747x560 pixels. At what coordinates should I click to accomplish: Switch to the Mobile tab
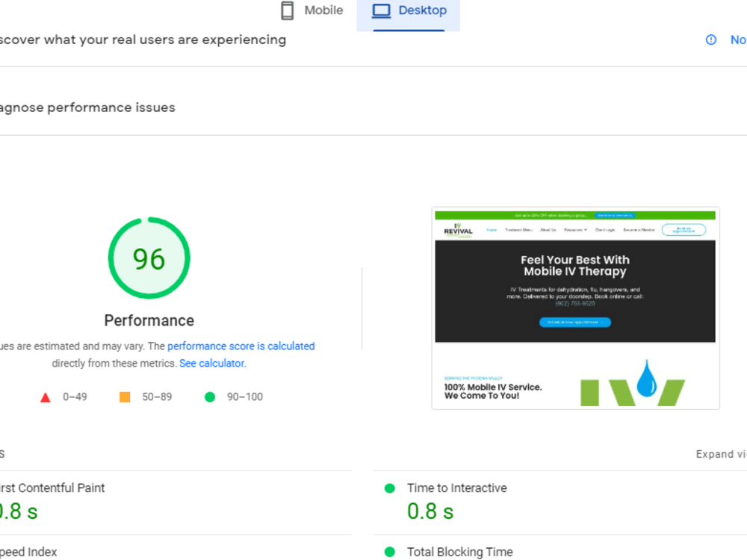(312, 10)
